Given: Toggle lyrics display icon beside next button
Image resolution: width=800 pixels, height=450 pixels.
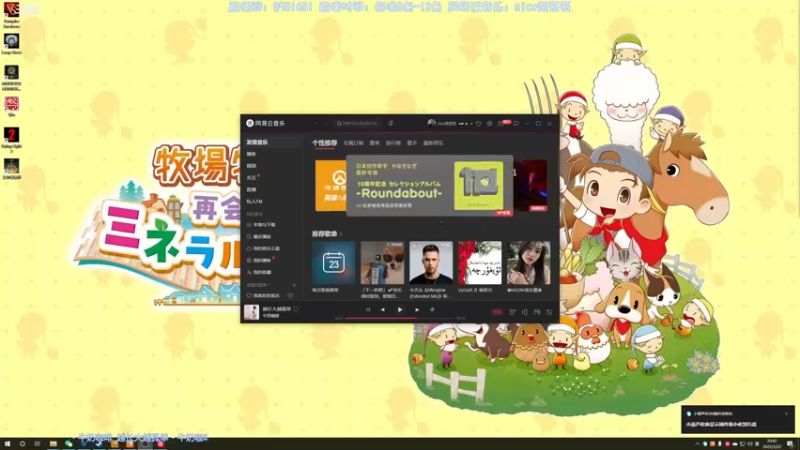Looking at the screenshot, I should 432,310.
